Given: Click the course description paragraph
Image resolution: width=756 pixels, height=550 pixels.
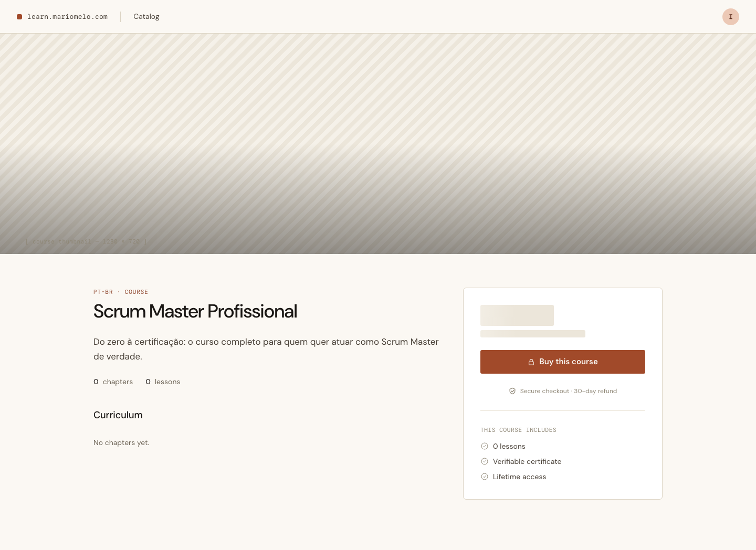Looking at the screenshot, I should tap(266, 349).
